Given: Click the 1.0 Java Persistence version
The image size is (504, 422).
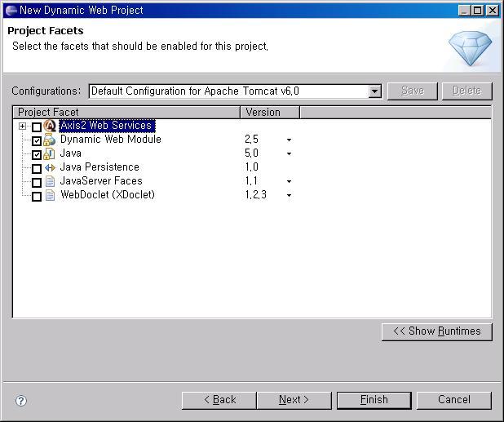Looking at the screenshot, I should (x=251, y=167).
